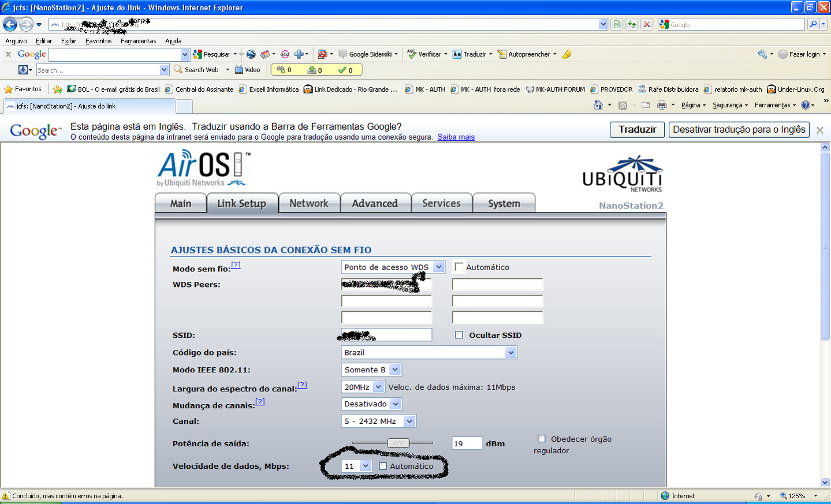Click the magnifier search button in the search box
The width and height of the screenshot is (831, 504).
coord(813,24)
